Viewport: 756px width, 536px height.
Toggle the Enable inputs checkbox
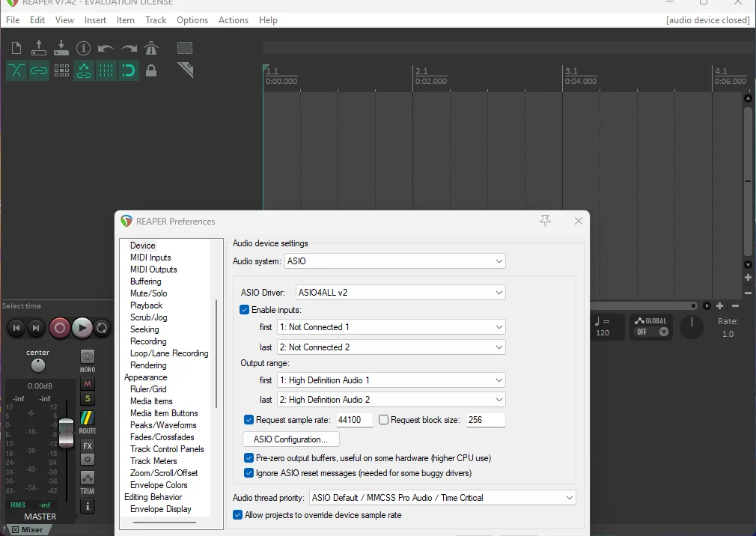(245, 310)
